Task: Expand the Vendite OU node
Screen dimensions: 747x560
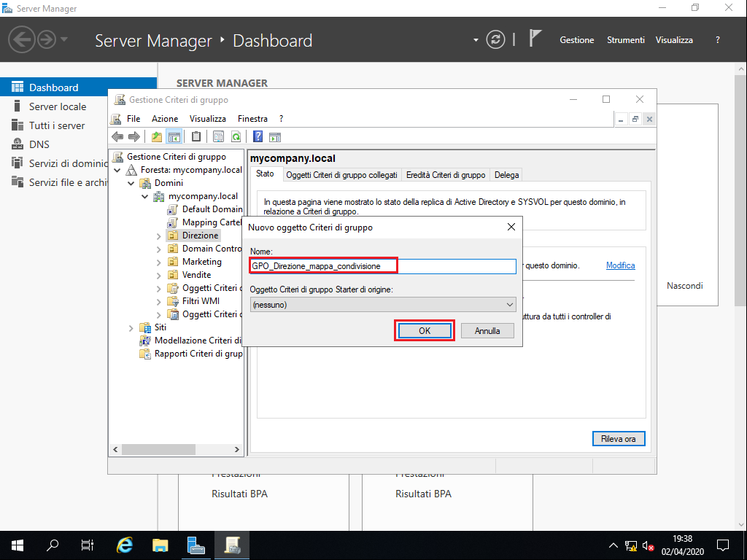Action: (x=158, y=275)
